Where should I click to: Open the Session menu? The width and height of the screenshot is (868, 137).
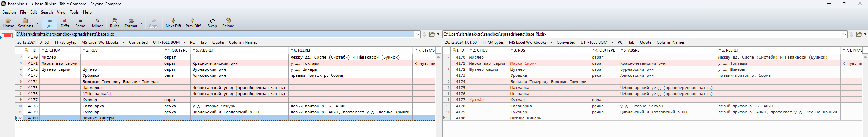point(9,12)
